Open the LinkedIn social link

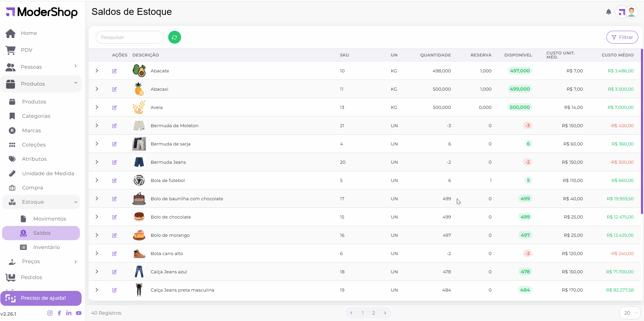(x=69, y=313)
